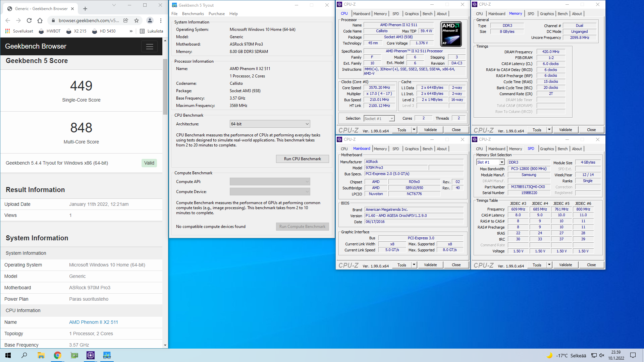Open notification center icon
The height and width of the screenshot is (362, 644).
633,356
